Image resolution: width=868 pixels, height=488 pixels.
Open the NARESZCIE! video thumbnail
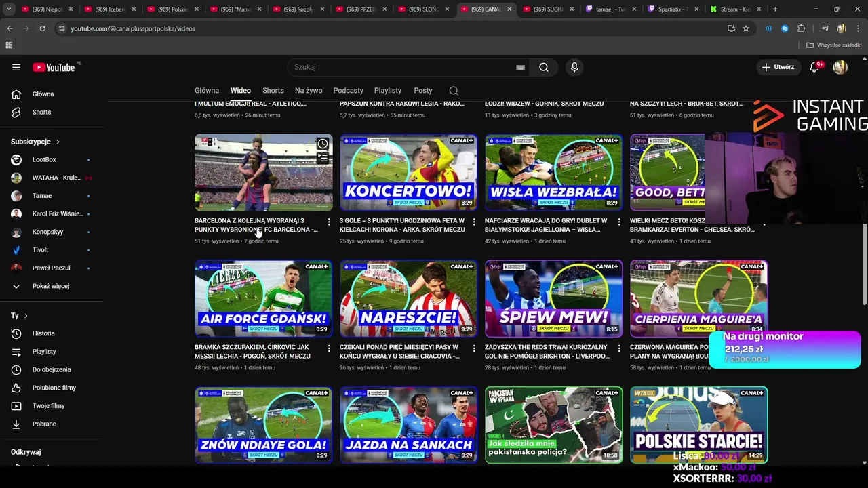[408, 299]
